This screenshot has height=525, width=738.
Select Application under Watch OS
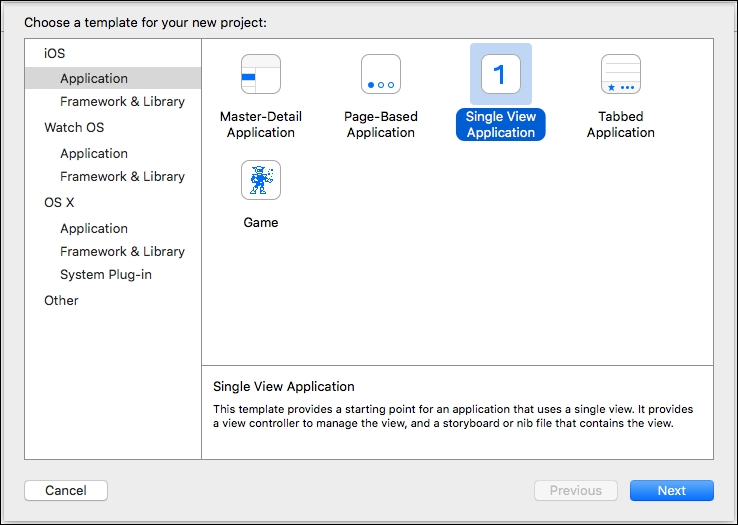(94, 153)
